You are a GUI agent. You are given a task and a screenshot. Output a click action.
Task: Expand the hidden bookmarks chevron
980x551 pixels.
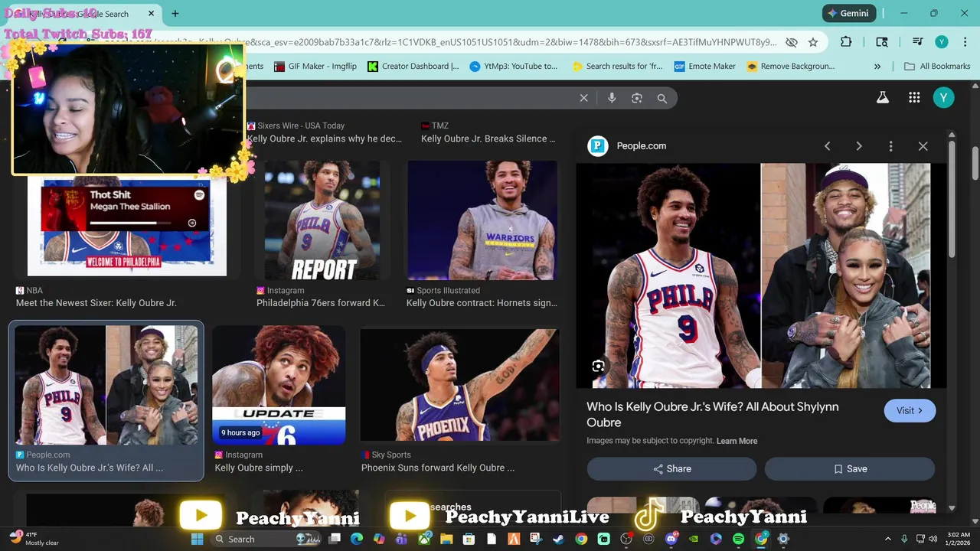click(877, 67)
